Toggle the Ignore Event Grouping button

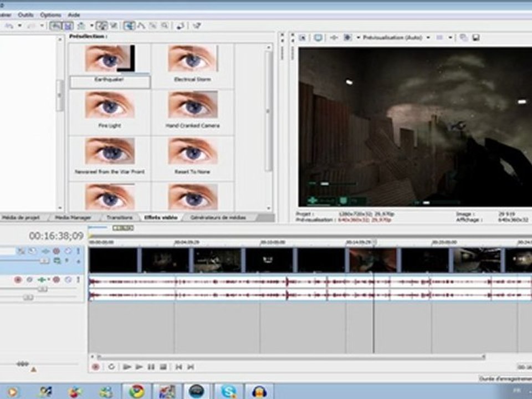114,25
